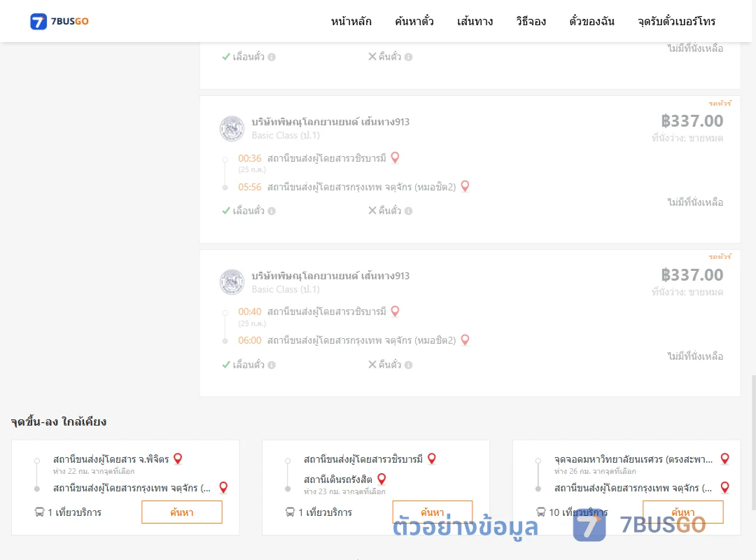Viewport: 756px width, 560px height.
Task: Open the ตั๋วของฉัน menu item
Action: click(591, 21)
